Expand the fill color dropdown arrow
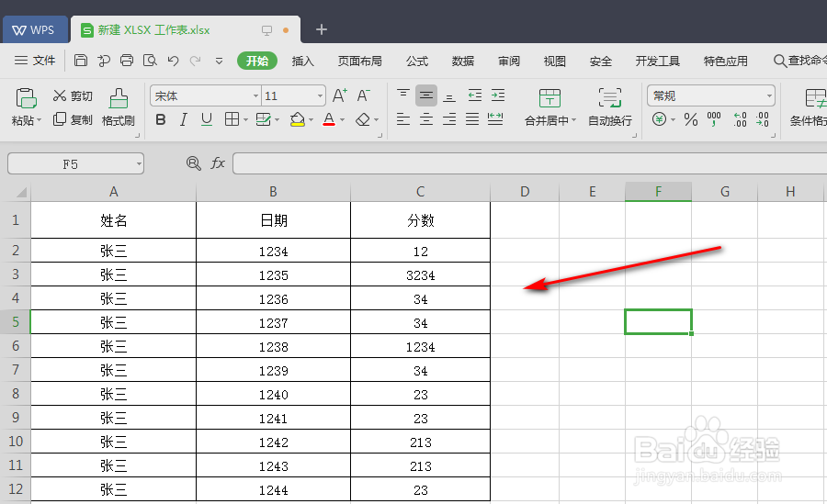The image size is (827, 504). [312, 120]
